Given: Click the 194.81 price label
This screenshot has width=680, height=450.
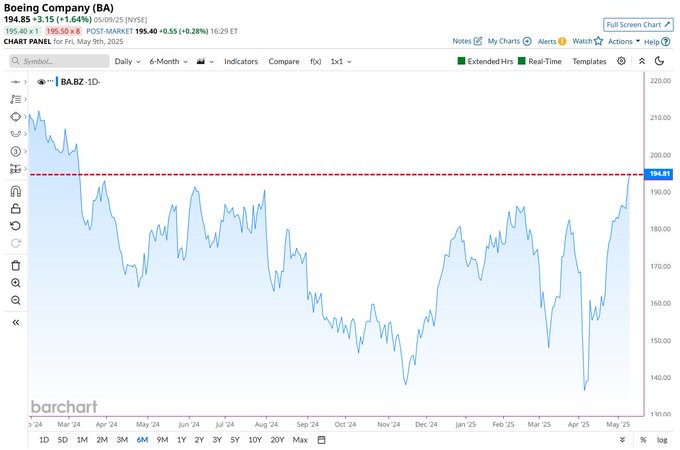Looking at the screenshot, I should tap(659, 174).
